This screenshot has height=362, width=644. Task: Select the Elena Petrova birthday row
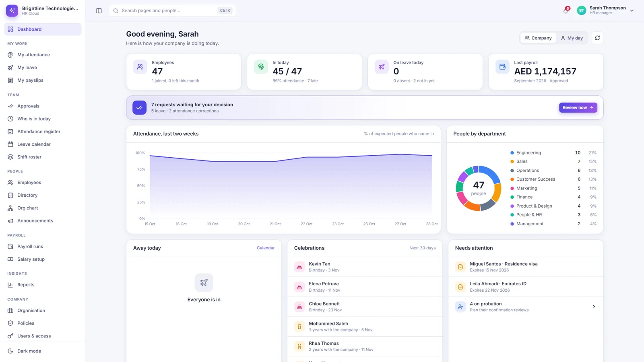tap(365, 287)
